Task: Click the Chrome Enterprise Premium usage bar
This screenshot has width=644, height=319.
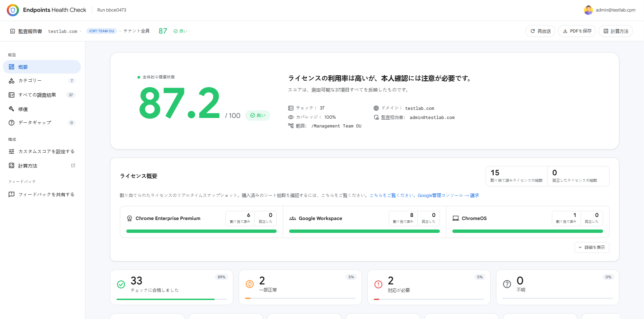Action: pyautogui.click(x=201, y=231)
